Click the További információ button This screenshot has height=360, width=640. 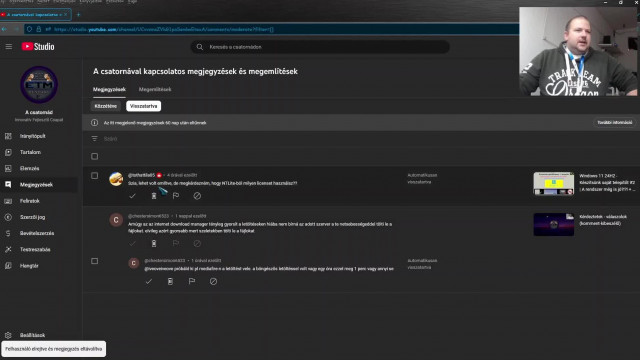tap(614, 122)
